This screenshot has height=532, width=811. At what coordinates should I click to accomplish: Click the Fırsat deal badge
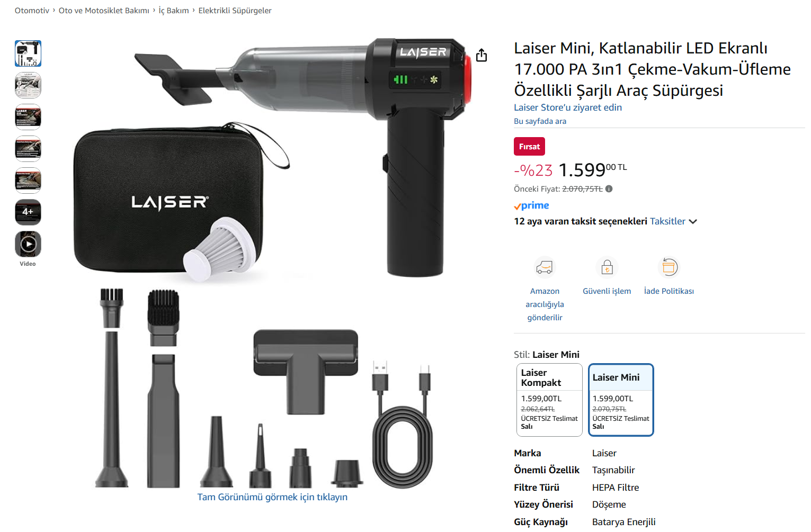(x=529, y=147)
